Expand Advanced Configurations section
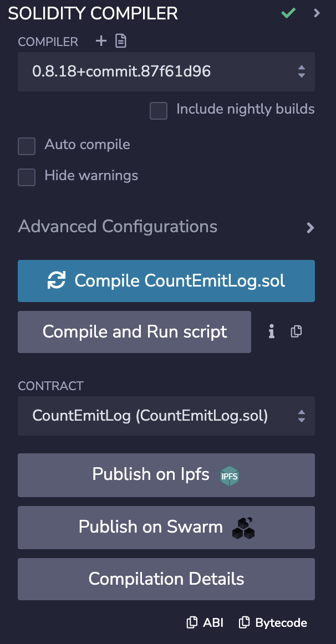 pos(310,227)
